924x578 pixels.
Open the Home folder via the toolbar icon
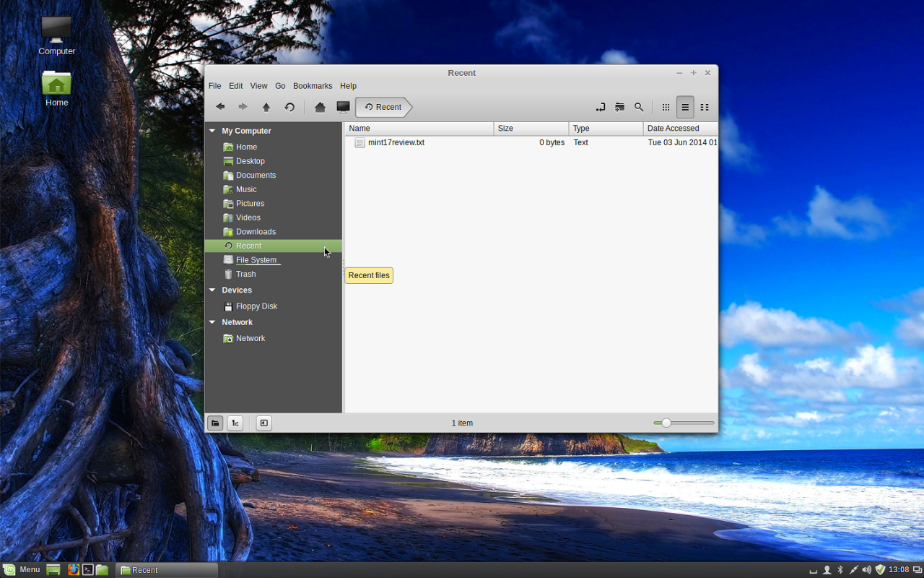tap(320, 106)
